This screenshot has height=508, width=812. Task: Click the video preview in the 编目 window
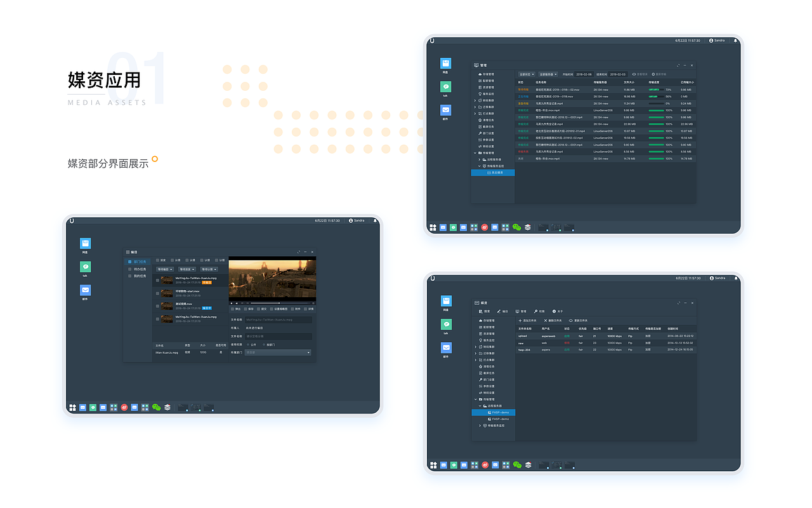click(273, 279)
